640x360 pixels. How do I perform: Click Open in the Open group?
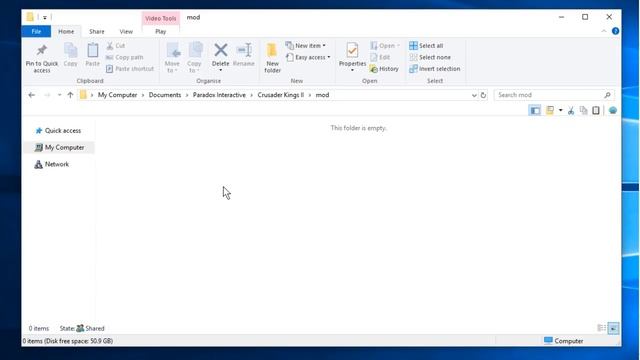pos(385,46)
